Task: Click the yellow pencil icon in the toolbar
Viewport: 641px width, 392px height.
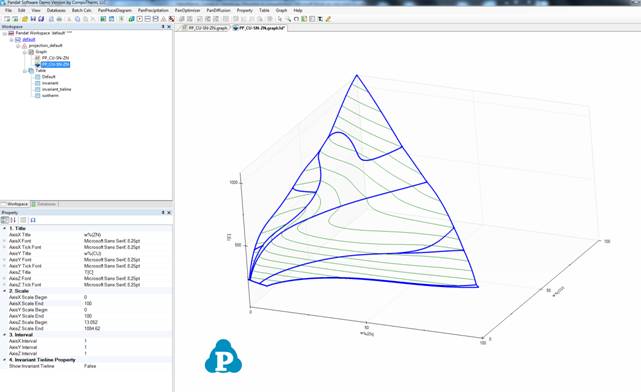Action: click(328, 19)
